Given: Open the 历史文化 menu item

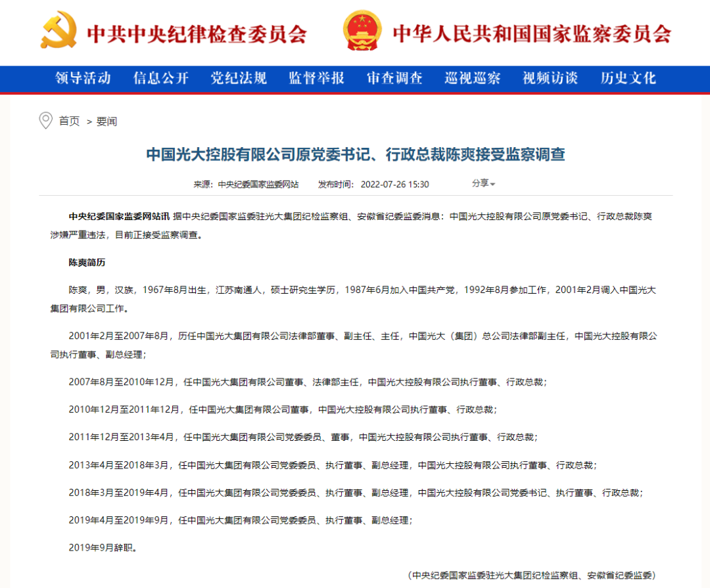Looking at the screenshot, I should (x=628, y=78).
